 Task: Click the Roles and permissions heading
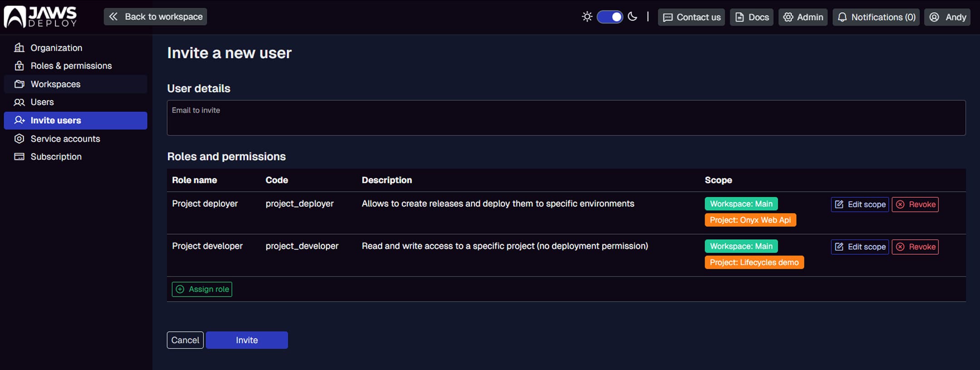[x=226, y=156]
